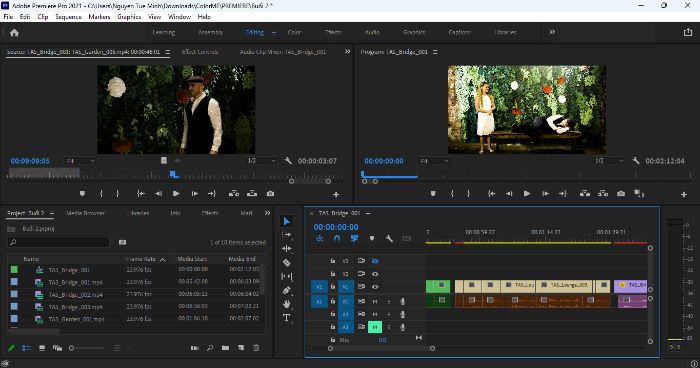This screenshot has height=368, width=700.
Task: Open Source monitor button editor plus
Action: 336,194
